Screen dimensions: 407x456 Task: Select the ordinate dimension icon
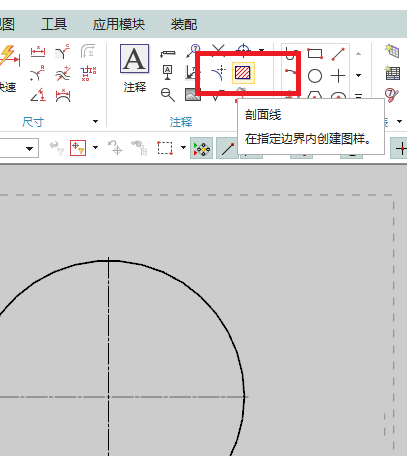tap(88, 73)
